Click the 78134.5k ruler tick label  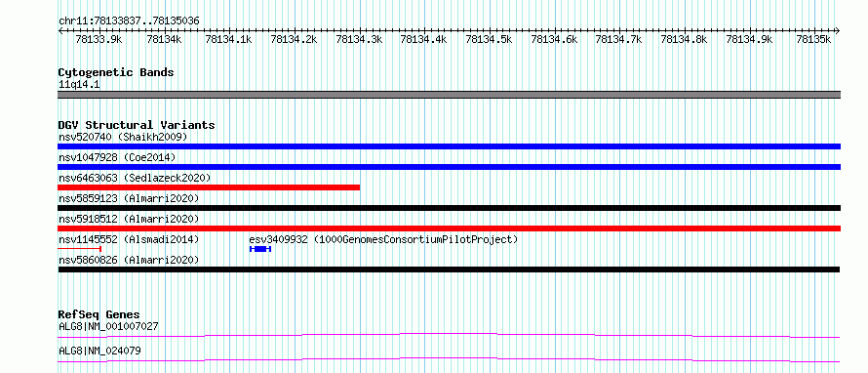(489, 39)
